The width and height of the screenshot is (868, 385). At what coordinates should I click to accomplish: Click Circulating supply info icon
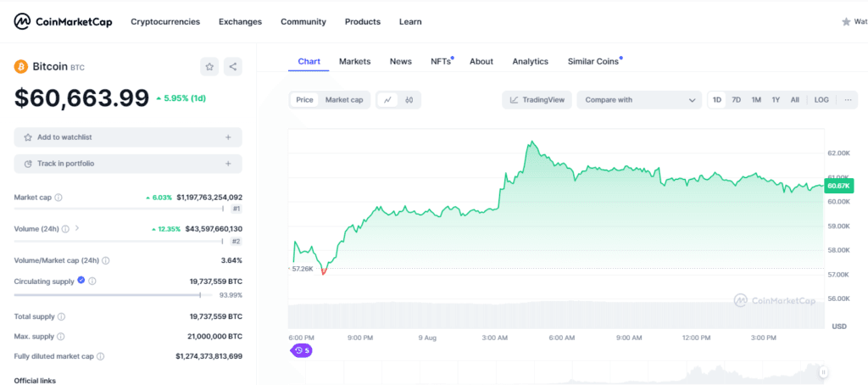click(x=92, y=282)
